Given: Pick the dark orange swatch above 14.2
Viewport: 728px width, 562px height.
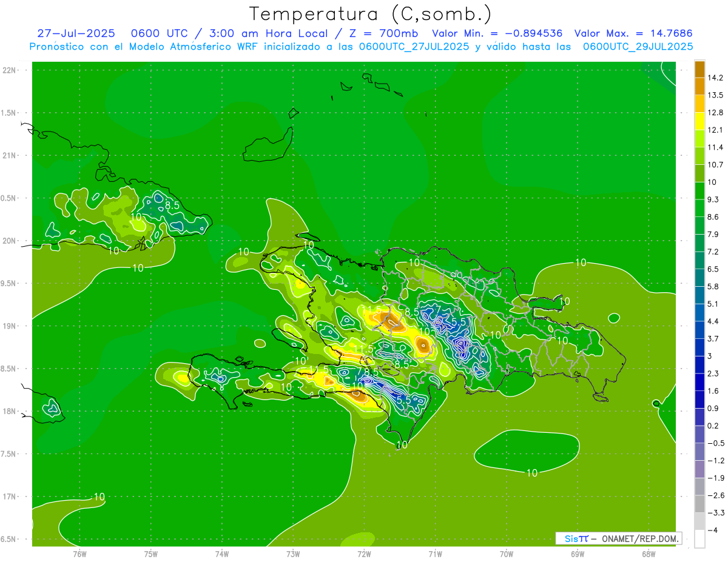Looking at the screenshot, I should (x=699, y=69).
